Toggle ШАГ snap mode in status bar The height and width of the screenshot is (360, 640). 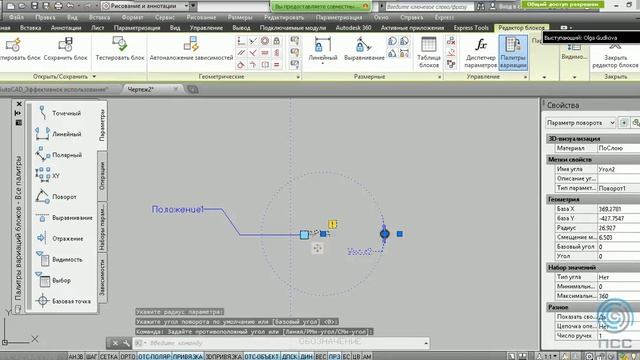(x=91, y=356)
